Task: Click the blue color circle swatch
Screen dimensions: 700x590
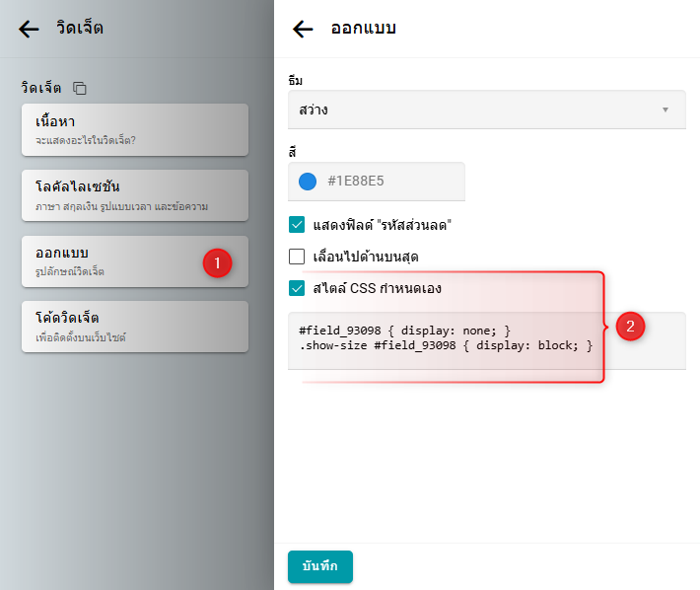Action: click(x=308, y=182)
